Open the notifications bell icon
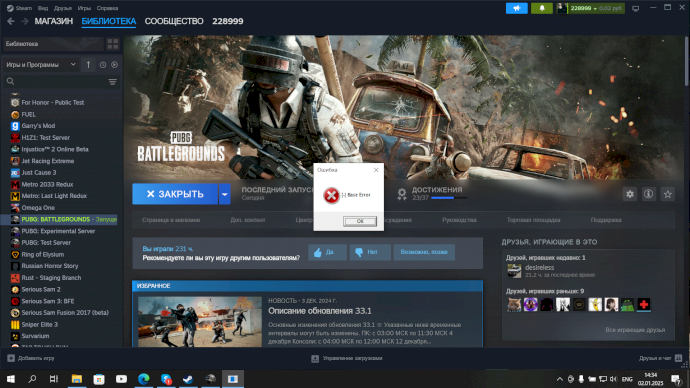The width and height of the screenshot is (690, 388). click(542, 8)
